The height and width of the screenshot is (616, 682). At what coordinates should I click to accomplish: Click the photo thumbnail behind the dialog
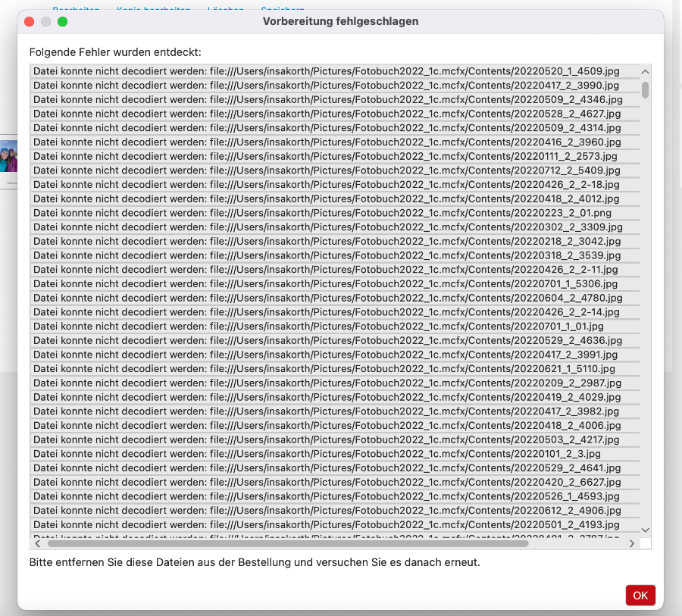8,156
